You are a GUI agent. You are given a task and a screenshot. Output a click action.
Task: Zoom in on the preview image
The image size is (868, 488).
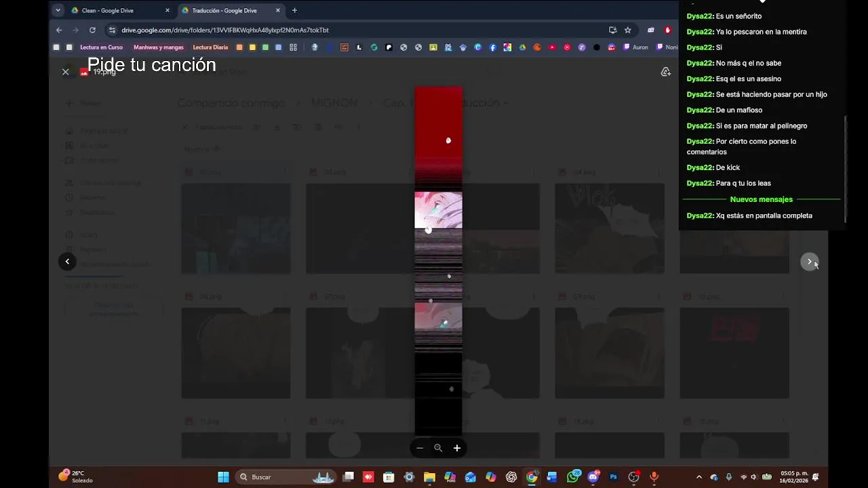[457, 448]
